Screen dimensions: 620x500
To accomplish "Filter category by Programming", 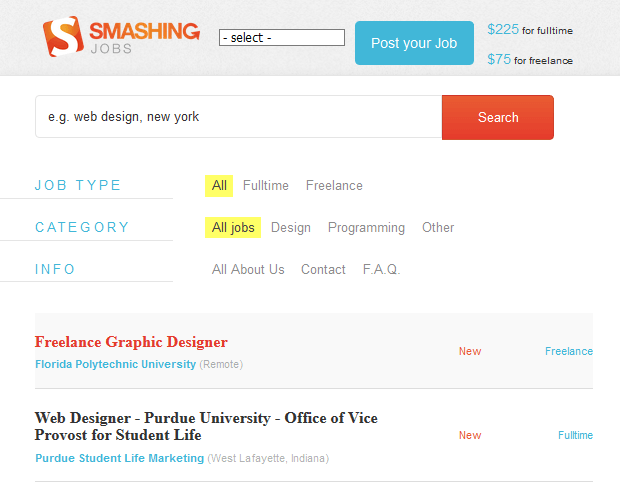I will (366, 228).
